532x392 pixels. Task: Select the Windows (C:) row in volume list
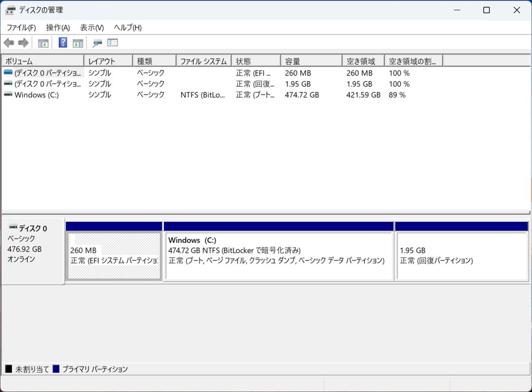[x=36, y=95]
